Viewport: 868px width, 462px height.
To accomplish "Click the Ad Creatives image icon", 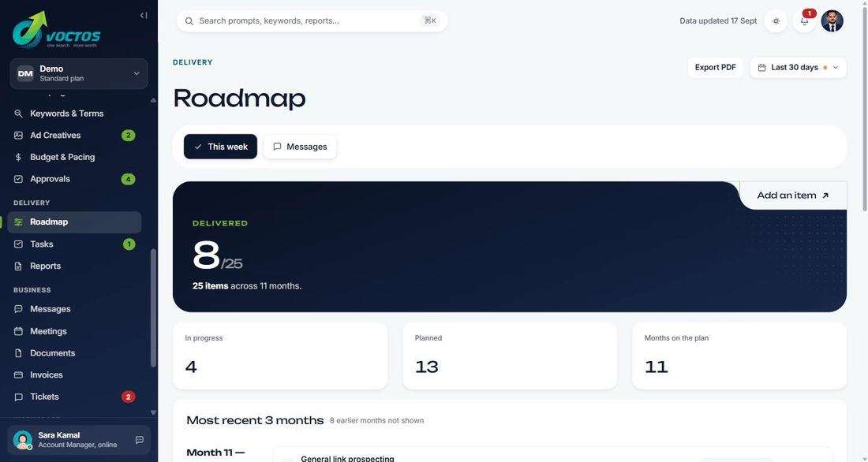I will click(18, 135).
